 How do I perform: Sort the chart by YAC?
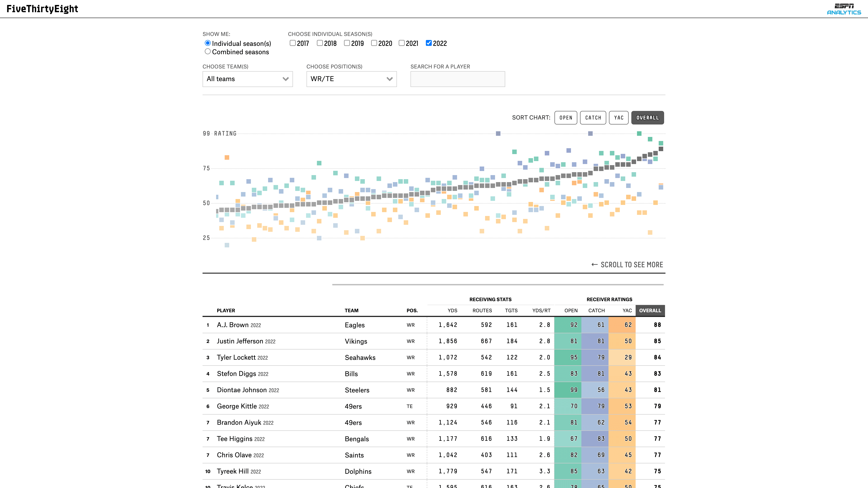(x=619, y=117)
